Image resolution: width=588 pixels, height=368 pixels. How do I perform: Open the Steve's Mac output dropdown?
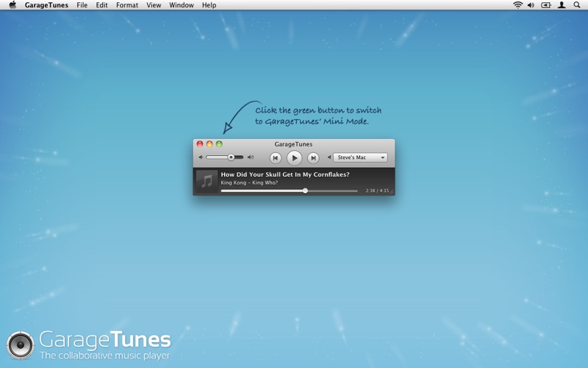(360, 158)
